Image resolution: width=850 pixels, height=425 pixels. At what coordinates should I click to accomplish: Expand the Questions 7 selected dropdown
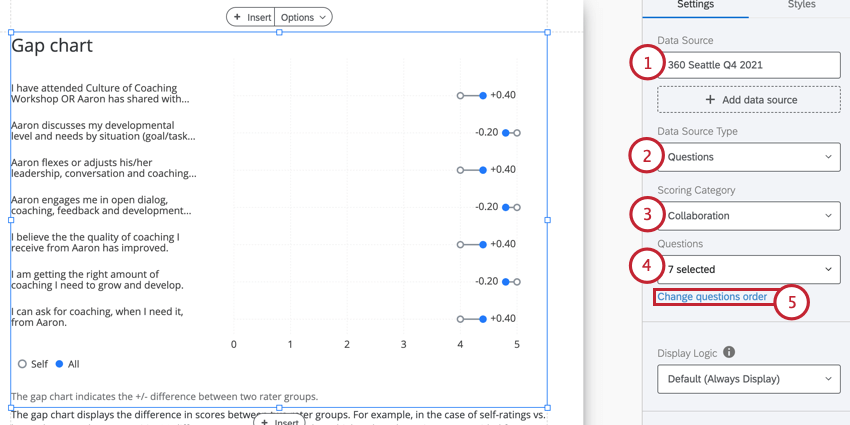coord(748,269)
